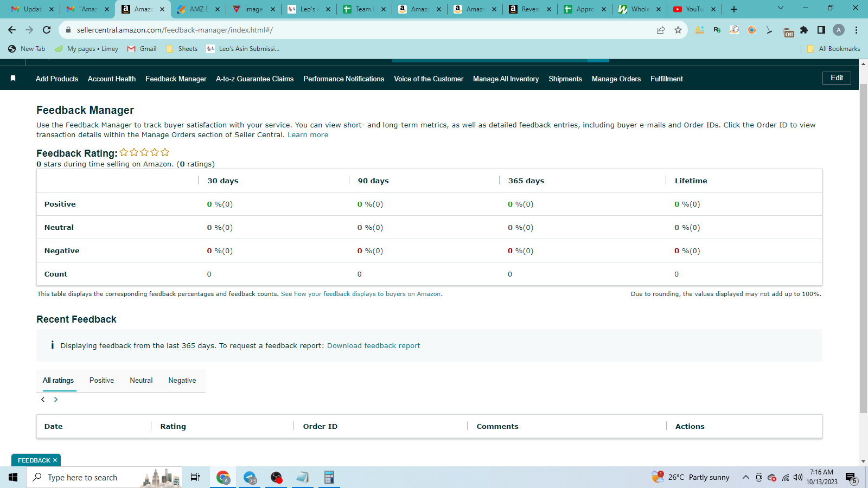The width and height of the screenshot is (868, 488).
Task: Click the browser forward arrow
Action: click(29, 30)
